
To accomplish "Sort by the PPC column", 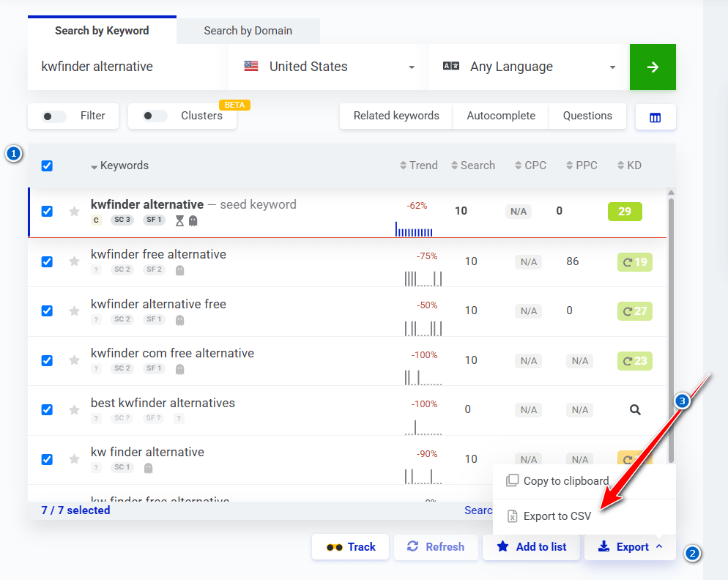I will 582,166.
